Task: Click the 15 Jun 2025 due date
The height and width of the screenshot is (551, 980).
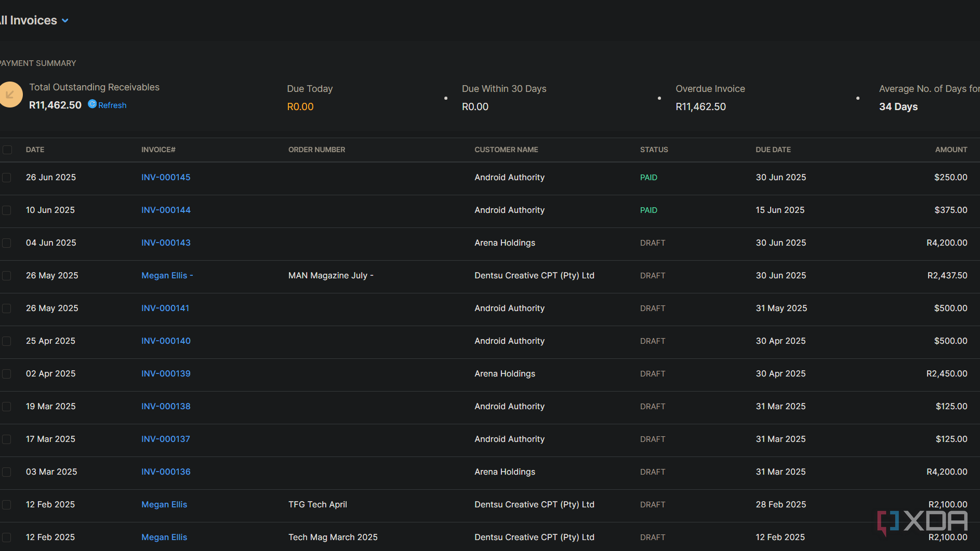Action: (780, 210)
